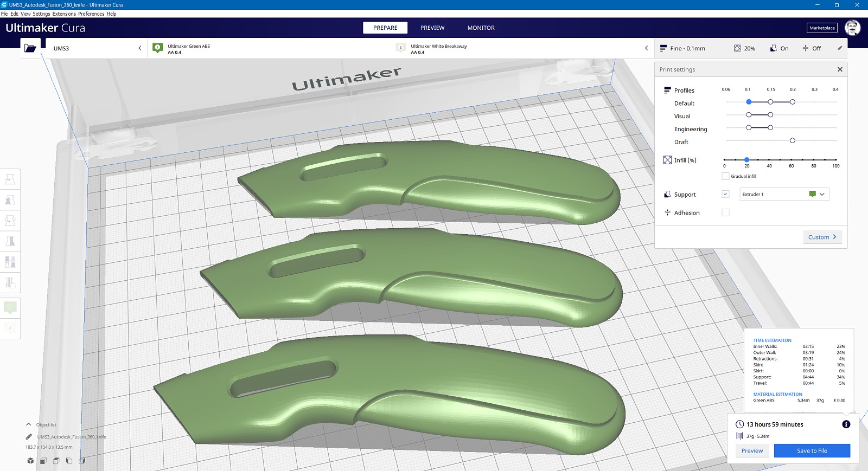Open the Extensions menu

point(64,14)
